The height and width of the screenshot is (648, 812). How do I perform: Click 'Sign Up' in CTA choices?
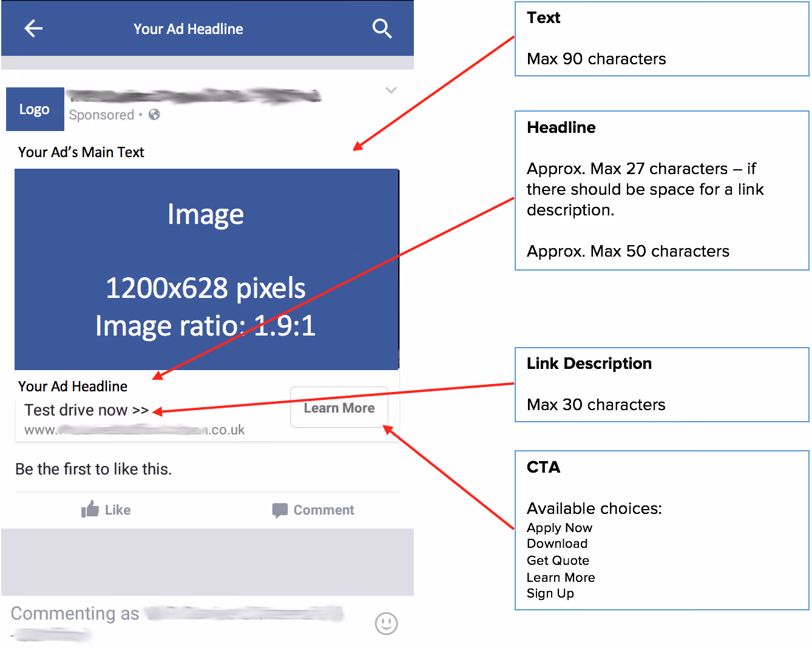coord(550,593)
